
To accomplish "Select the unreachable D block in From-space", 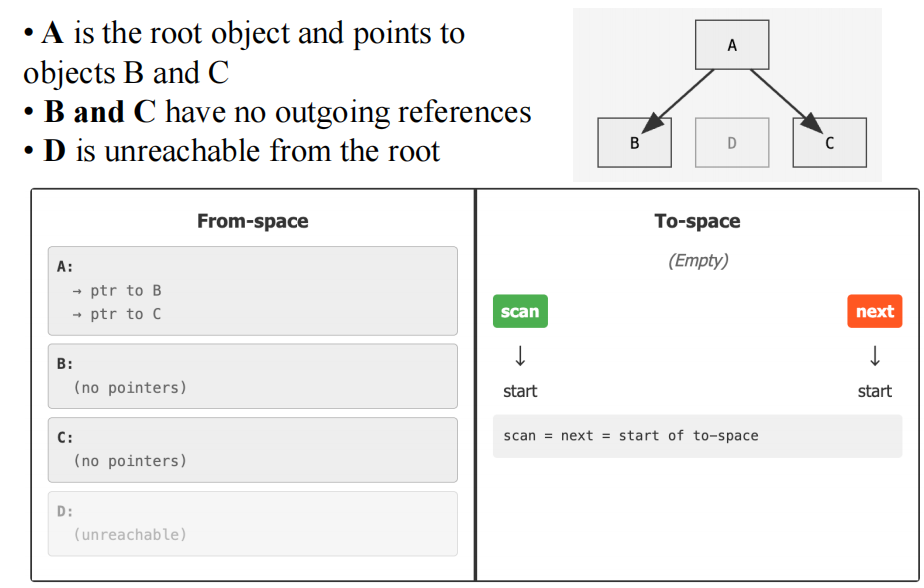I will pyautogui.click(x=253, y=524).
